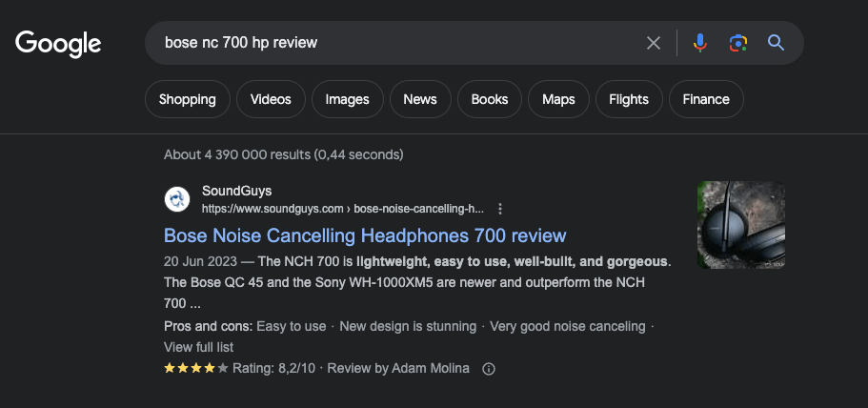Clear the search query with the X icon
Image resolution: width=868 pixels, height=408 pixels.
pyautogui.click(x=654, y=43)
